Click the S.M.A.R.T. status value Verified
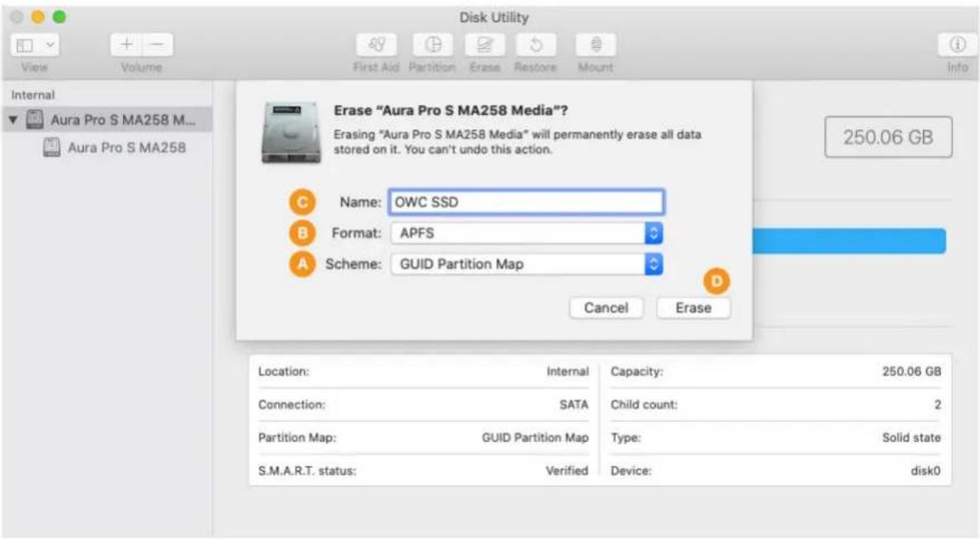The height and width of the screenshot is (539, 980). click(567, 471)
